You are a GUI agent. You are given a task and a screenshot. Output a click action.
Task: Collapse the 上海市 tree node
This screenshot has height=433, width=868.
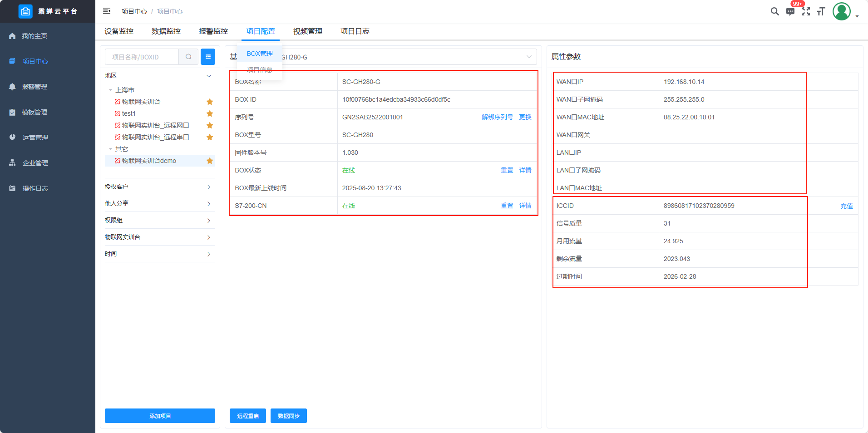[x=110, y=90]
